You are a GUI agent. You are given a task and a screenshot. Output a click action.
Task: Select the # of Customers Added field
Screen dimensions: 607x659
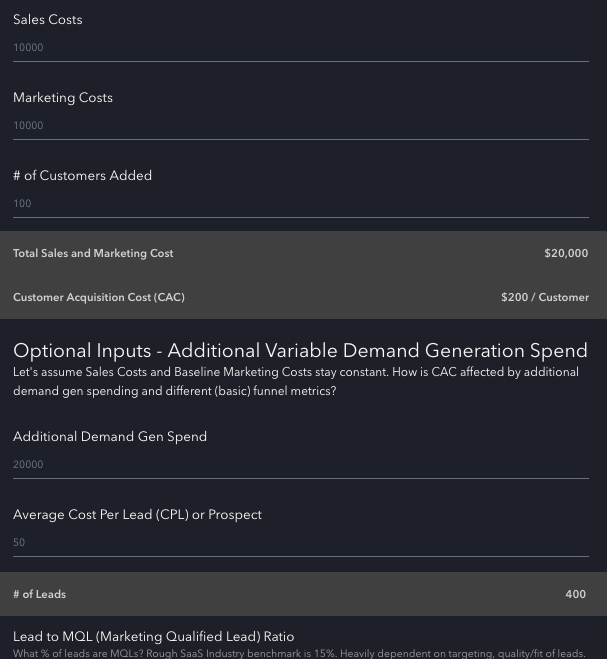coord(300,203)
